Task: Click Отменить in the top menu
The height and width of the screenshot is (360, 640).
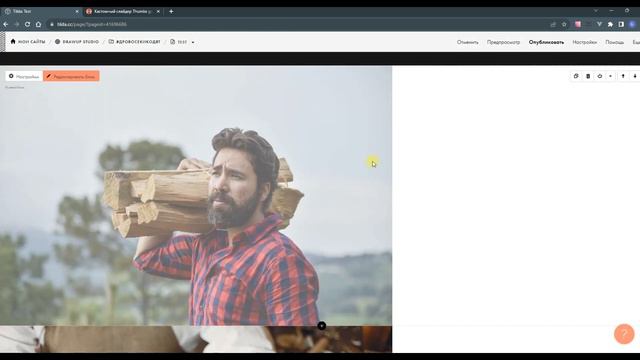Action: (x=467, y=42)
